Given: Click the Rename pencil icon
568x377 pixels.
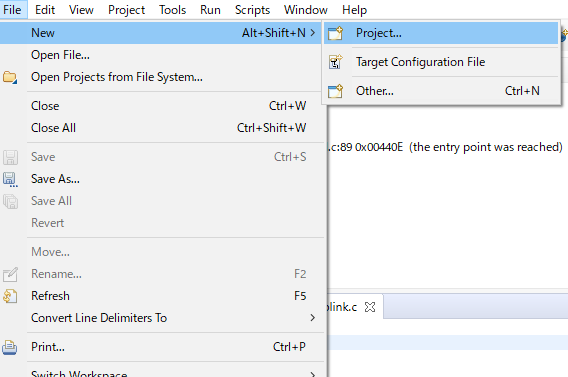Looking at the screenshot, I should (10, 275).
